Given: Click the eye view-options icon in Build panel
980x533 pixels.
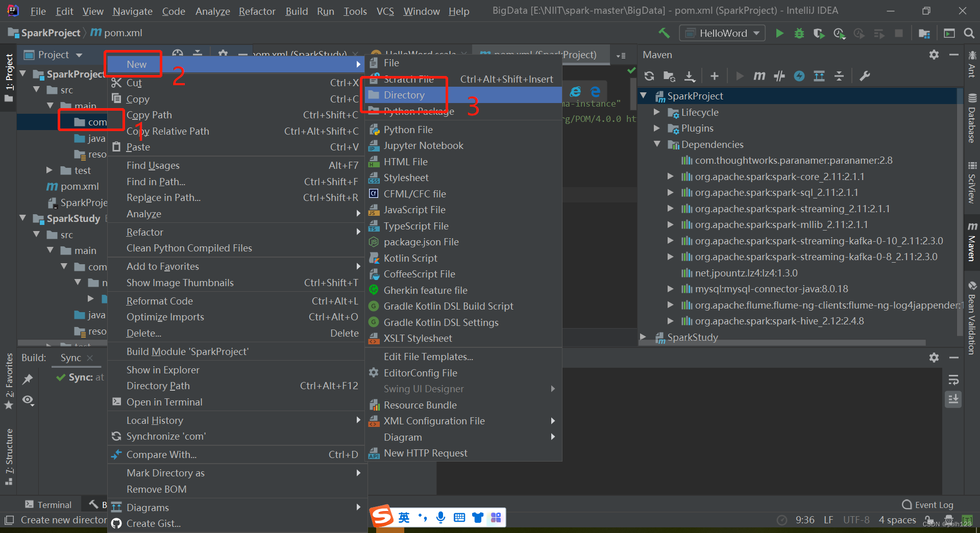Looking at the screenshot, I should click(29, 400).
